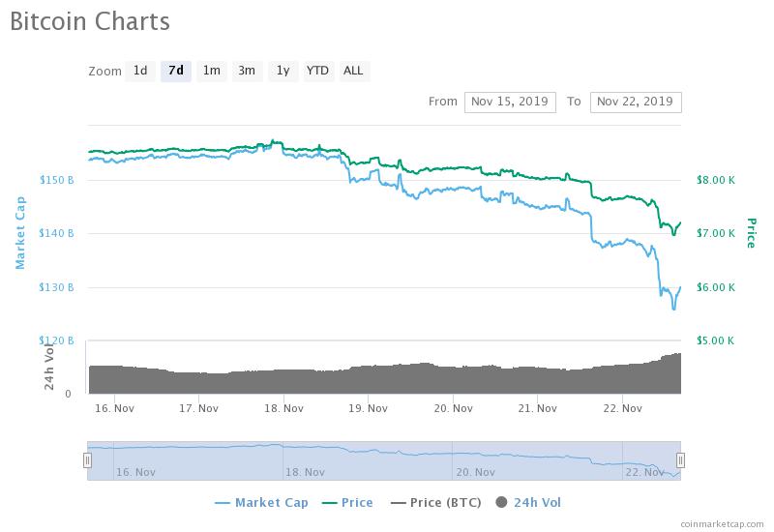774x532 pixels.
Task: Click the From date field
Action: click(510, 103)
